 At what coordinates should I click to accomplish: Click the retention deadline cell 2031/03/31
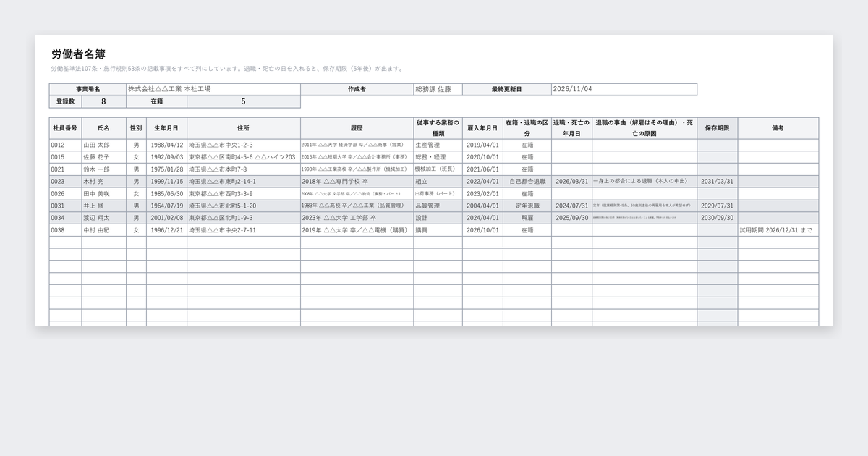(x=718, y=182)
